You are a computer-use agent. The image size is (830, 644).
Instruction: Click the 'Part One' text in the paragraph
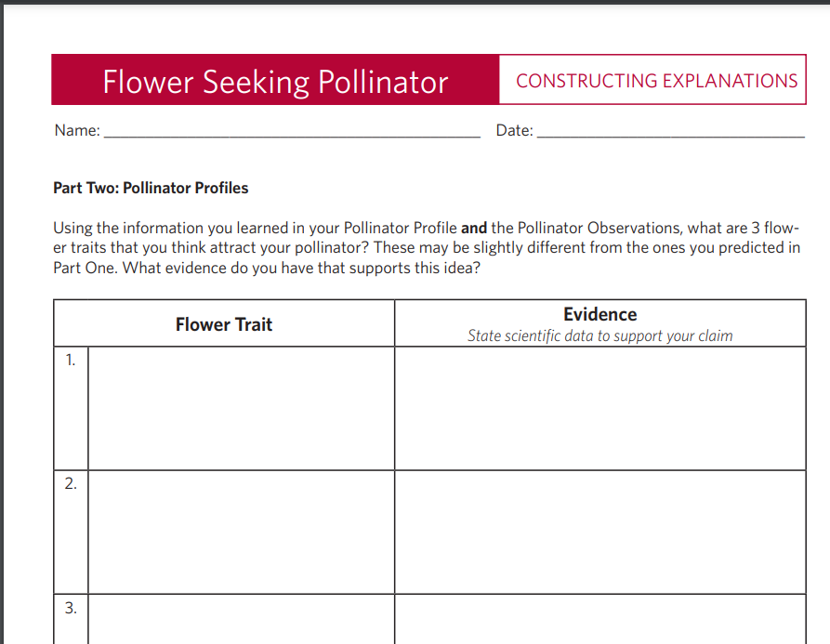[x=85, y=268]
